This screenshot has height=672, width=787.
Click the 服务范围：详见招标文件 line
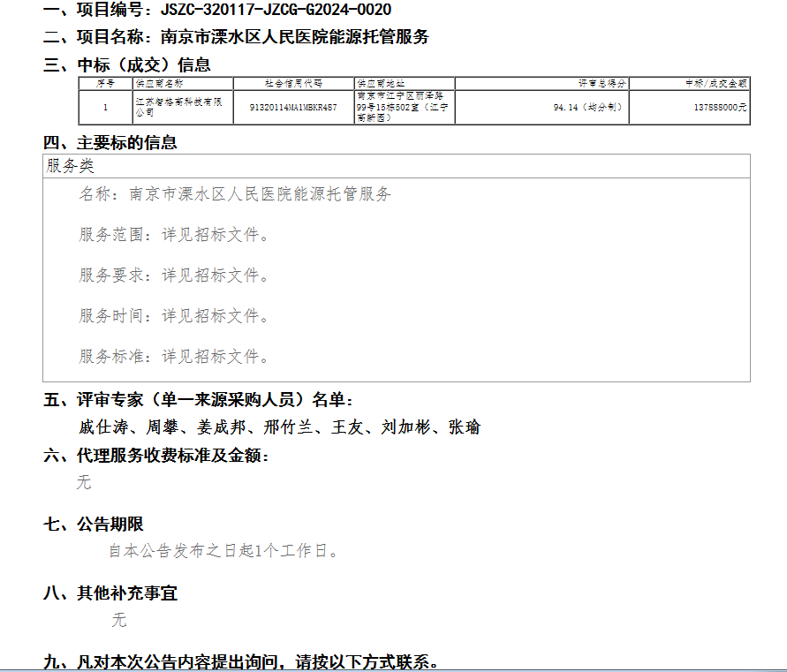(x=174, y=235)
